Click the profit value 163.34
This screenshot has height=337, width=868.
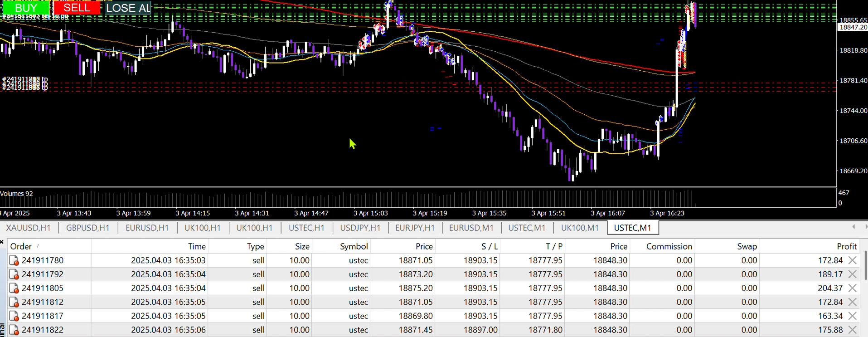point(830,316)
